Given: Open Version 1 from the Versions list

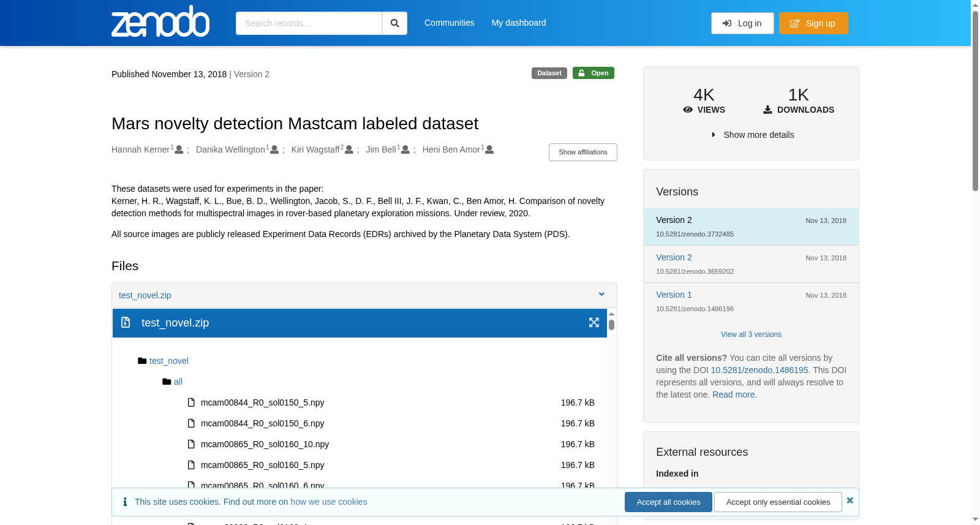Looking at the screenshot, I should (674, 295).
